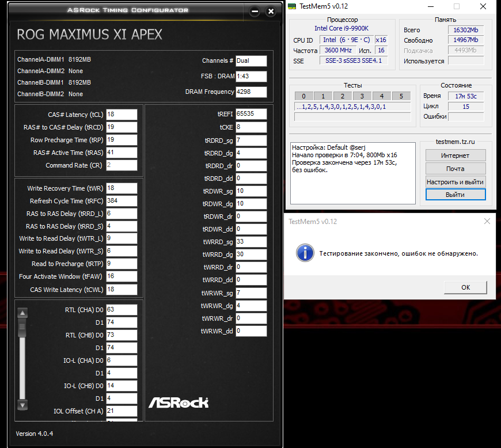
Task: Click the RTL (CHA) D0 field
Action: pos(122,310)
